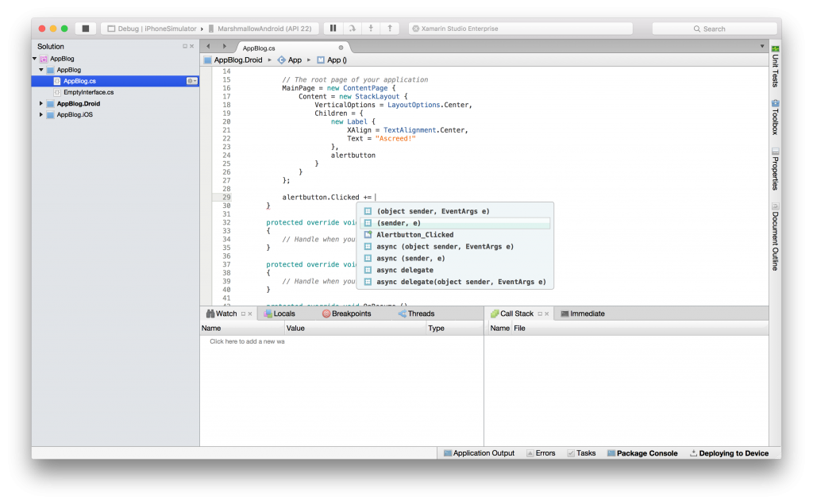The height and width of the screenshot is (504, 813).
Task: Open the document tab list dropdown arrow
Action: [762, 46]
